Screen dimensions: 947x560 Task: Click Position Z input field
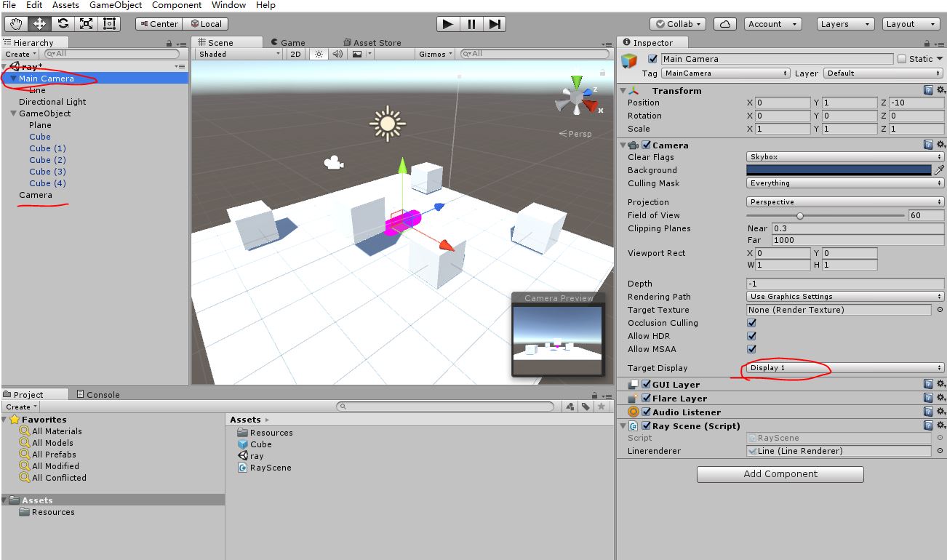(916, 103)
